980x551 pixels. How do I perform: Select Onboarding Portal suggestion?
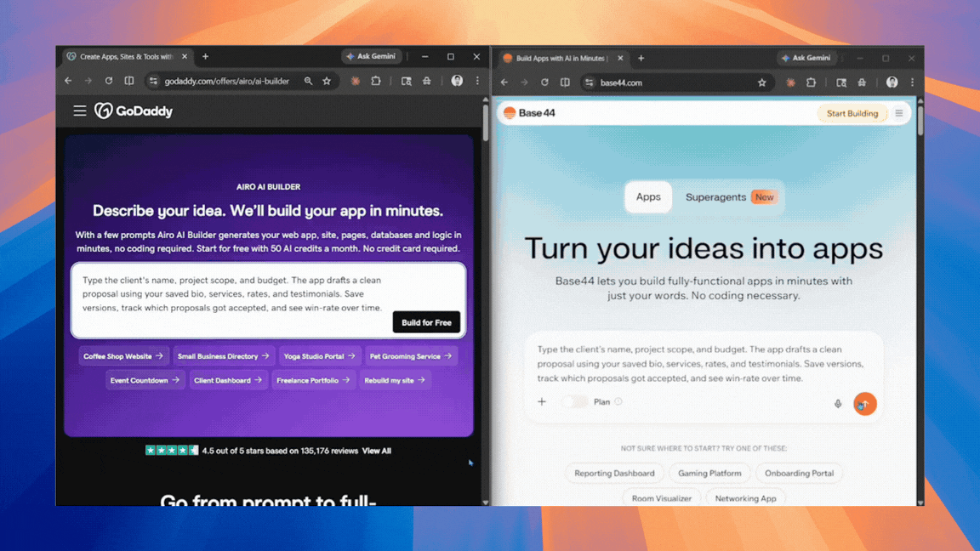pos(799,473)
